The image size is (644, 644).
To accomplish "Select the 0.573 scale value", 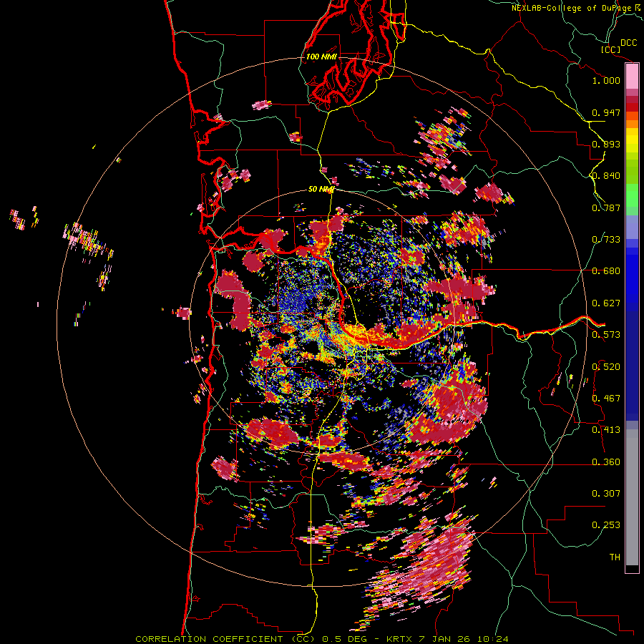I will tap(606, 335).
